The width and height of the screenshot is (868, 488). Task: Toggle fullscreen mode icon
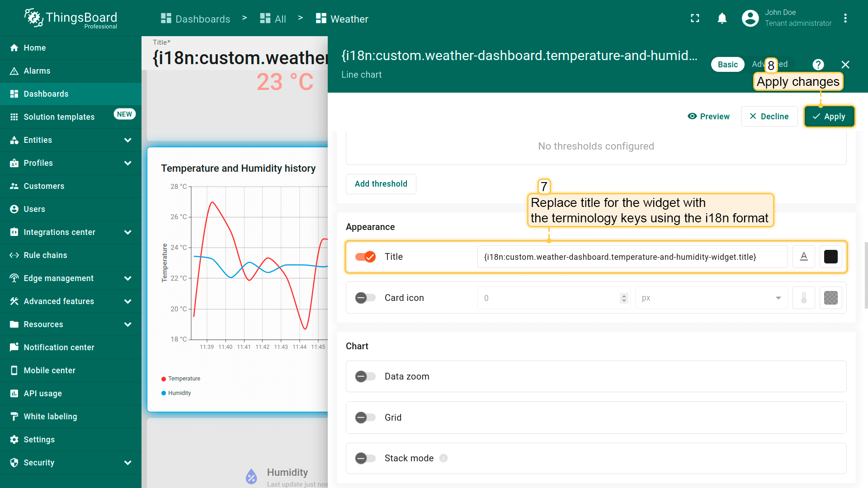pos(695,18)
